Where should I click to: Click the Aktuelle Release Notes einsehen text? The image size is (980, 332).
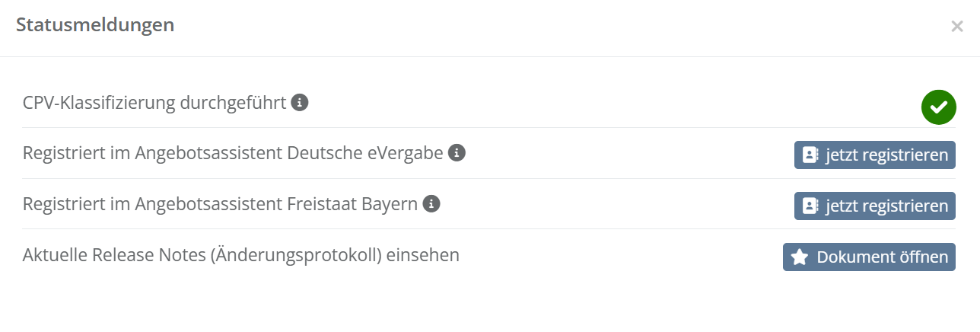pos(241,255)
